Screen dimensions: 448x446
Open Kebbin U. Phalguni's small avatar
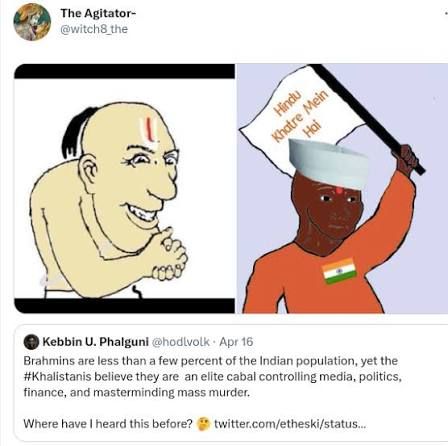coord(31,342)
